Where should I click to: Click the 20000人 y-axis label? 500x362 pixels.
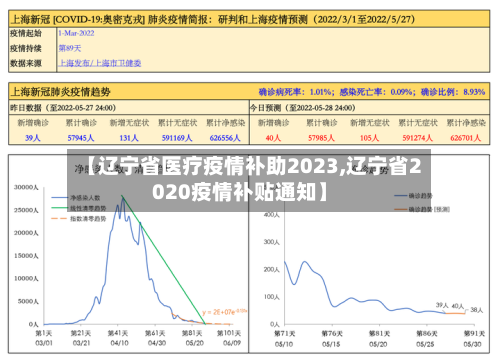26,233
